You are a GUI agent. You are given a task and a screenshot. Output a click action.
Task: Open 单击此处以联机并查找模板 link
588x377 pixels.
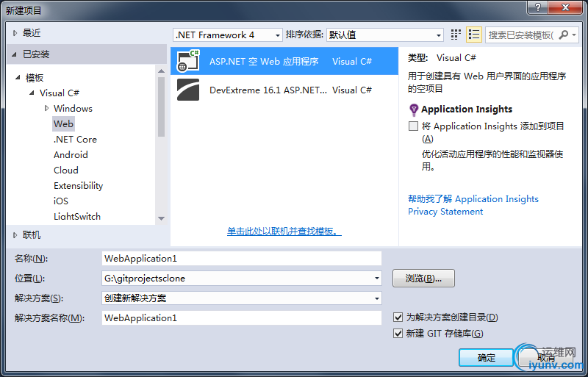[284, 231]
